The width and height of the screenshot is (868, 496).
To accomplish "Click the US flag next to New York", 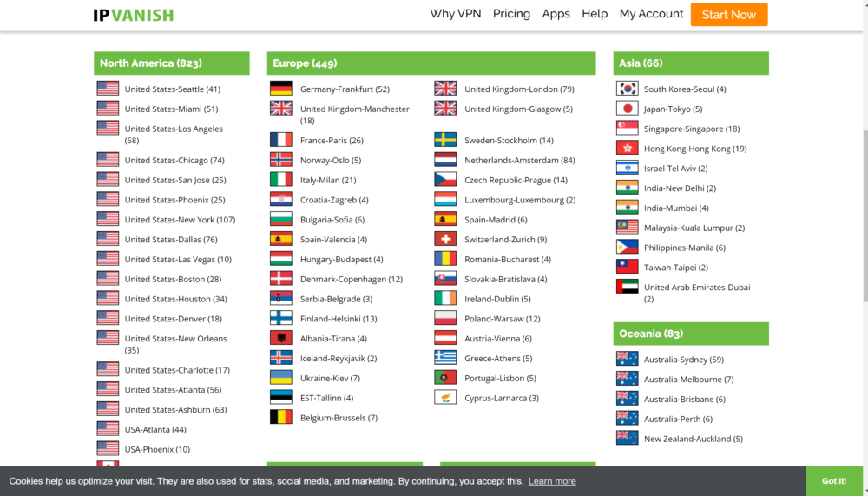I will (108, 219).
